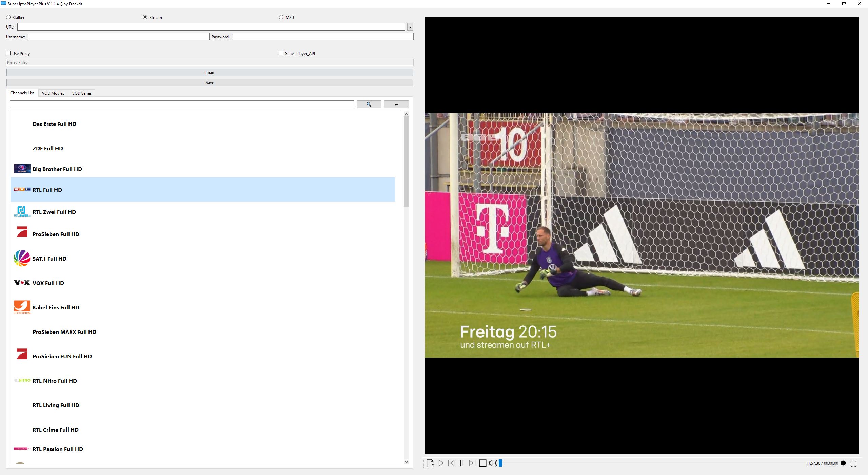The image size is (868, 475).
Task: Click the record circle icon
Action: [x=843, y=463]
